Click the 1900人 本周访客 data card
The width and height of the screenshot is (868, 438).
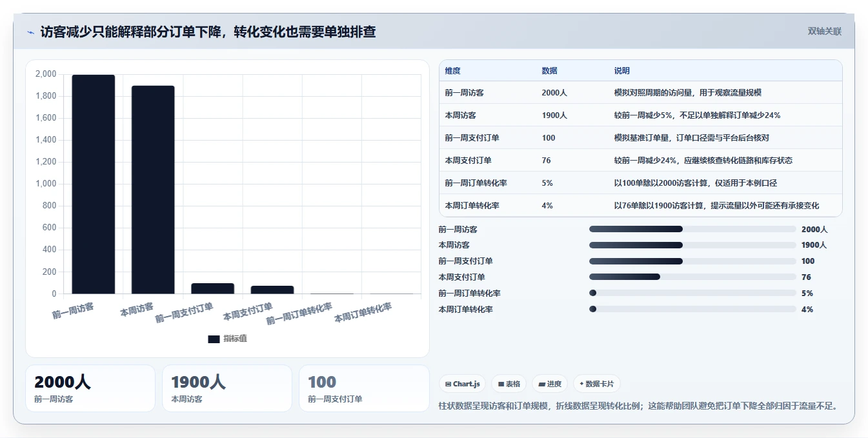227,388
